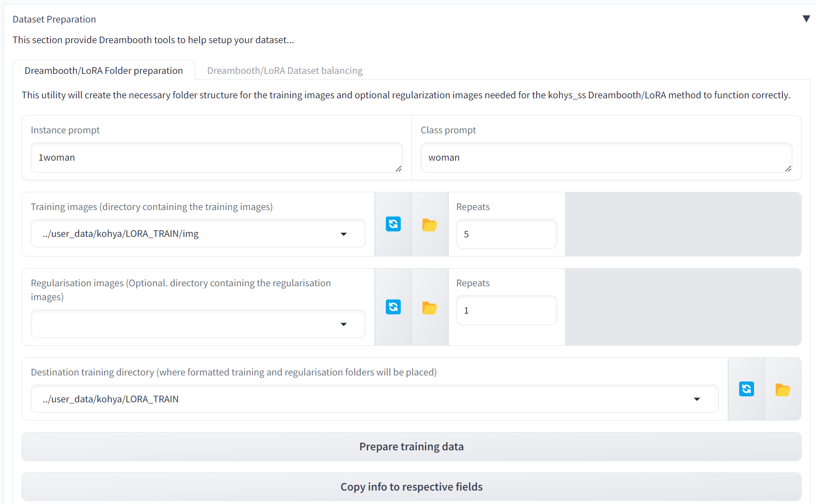Open folder browser for training images
816x504 pixels.
tap(430, 224)
